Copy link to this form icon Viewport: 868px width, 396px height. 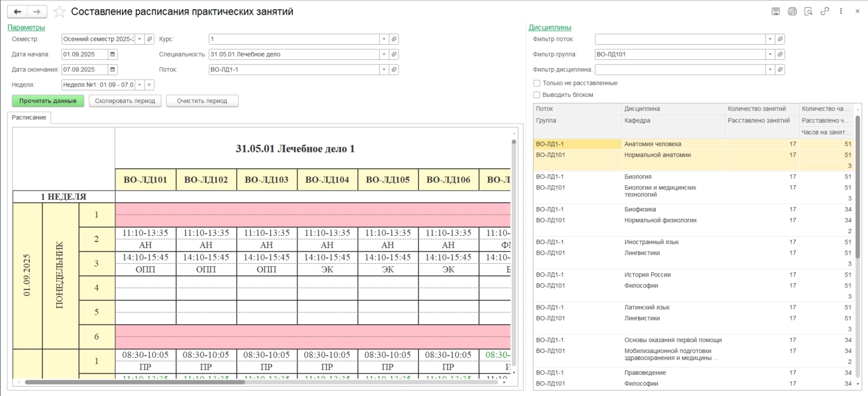pos(825,11)
